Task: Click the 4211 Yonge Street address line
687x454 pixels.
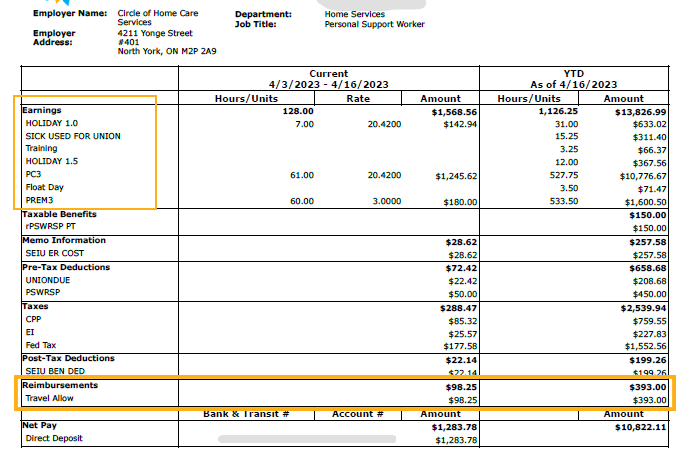Action: (x=153, y=33)
